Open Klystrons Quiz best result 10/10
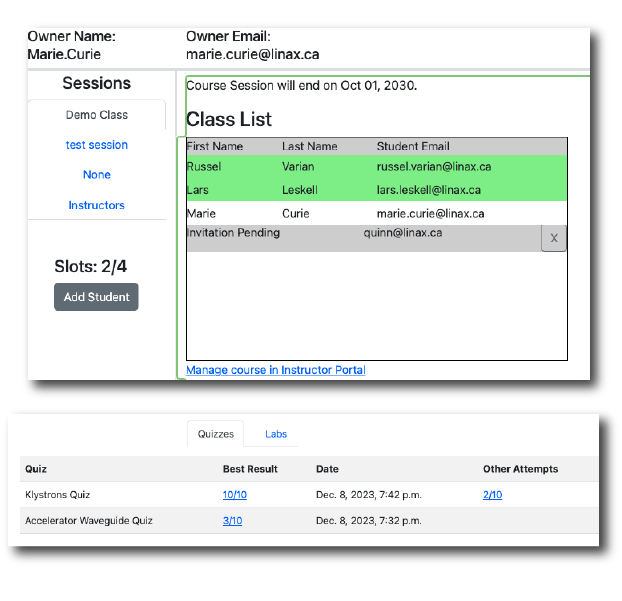The image size is (622, 601). [x=235, y=495]
